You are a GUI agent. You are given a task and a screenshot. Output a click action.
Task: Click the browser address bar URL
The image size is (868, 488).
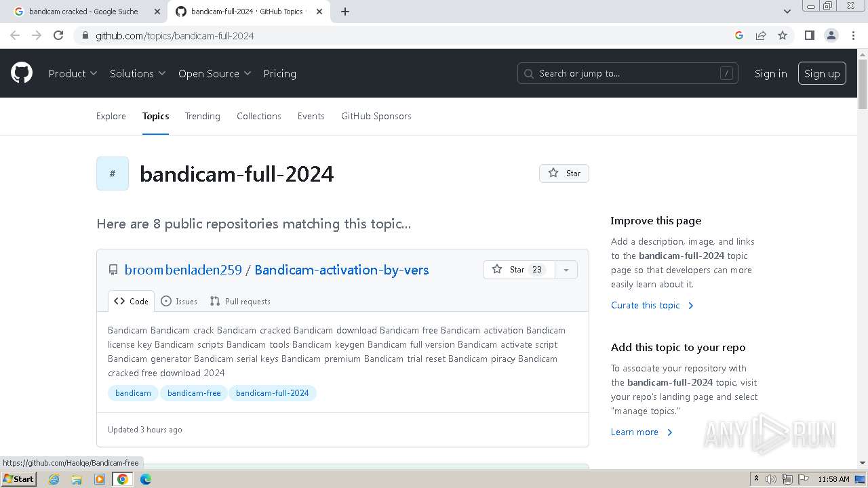pyautogui.click(x=175, y=35)
